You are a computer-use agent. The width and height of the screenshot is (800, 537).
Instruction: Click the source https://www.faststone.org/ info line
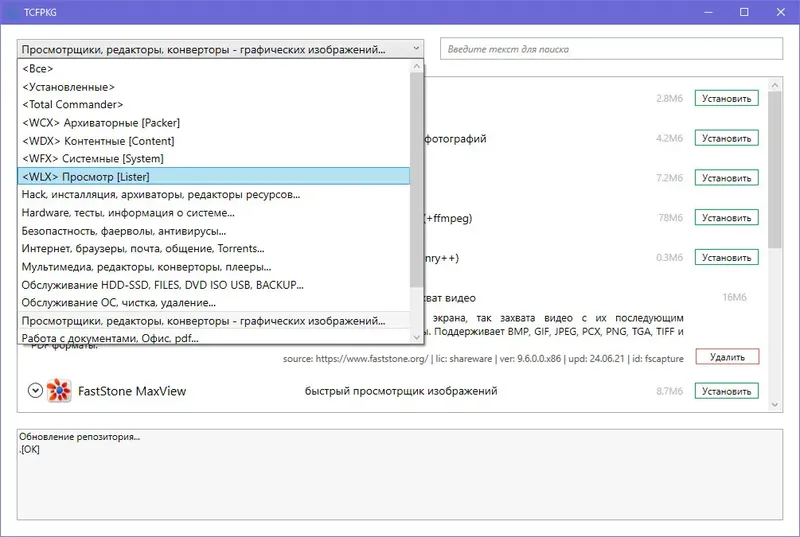pyautogui.click(x=483, y=359)
